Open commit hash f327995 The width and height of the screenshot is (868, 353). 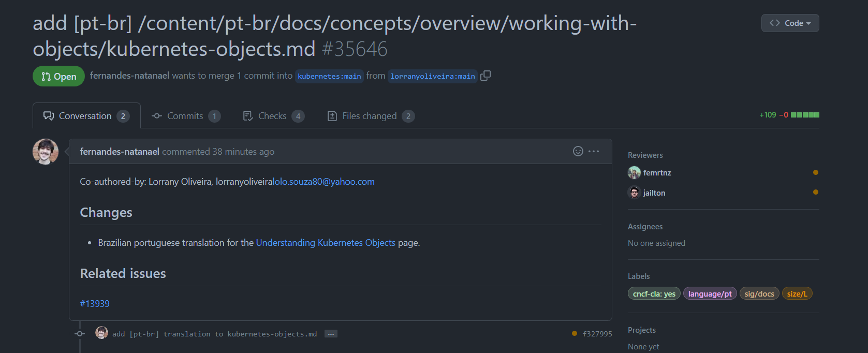597,334
